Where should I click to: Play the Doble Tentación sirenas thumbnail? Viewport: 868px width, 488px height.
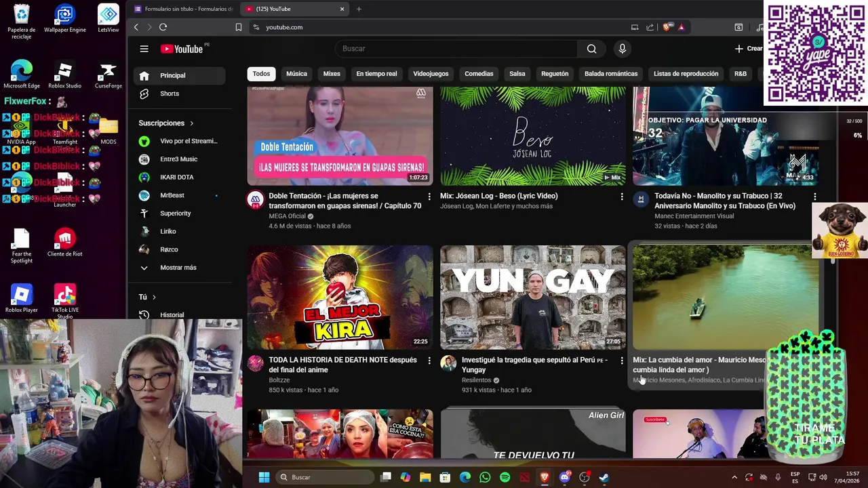click(x=340, y=136)
